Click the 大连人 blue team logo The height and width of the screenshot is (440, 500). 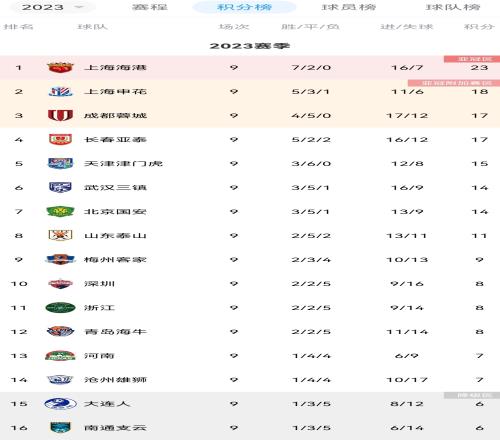pyautogui.click(x=60, y=403)
